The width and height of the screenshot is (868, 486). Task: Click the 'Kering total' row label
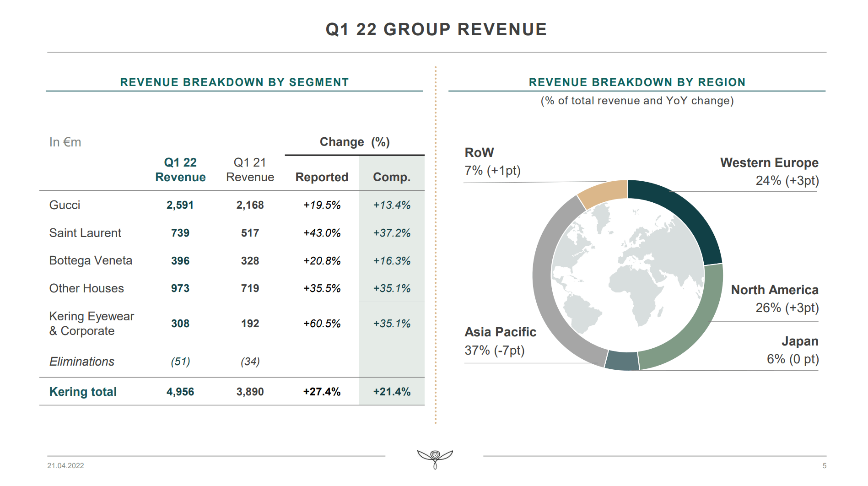pos(83,392)
